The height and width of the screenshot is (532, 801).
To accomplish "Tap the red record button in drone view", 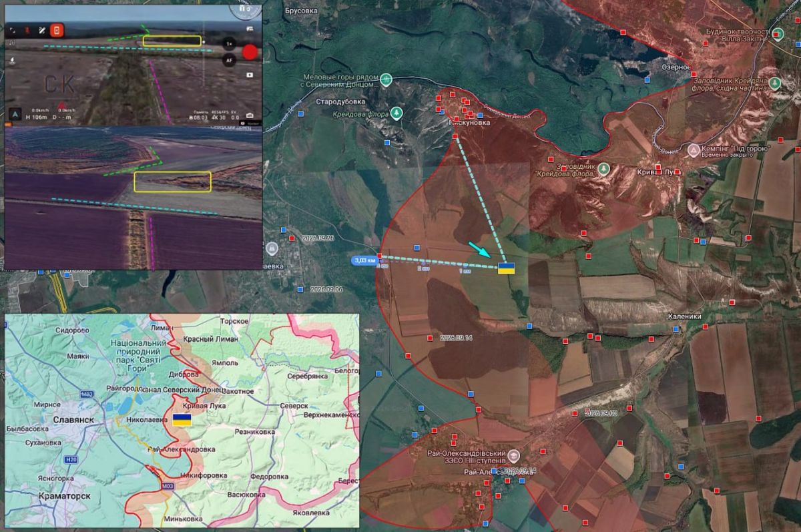I will click(250, 51).
